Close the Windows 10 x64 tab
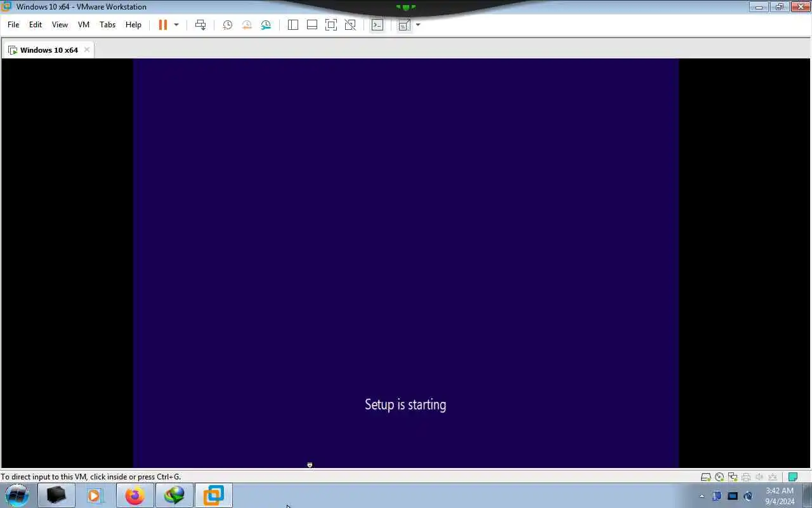The height and width of the screenshot is (508, 812). pyautogui.click(x=87, y=50)
